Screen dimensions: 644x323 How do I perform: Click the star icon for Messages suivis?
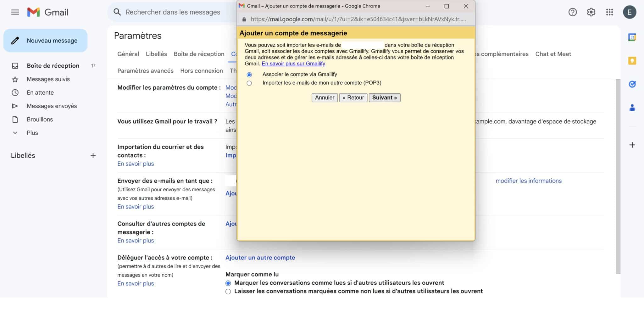pyautogui.click(x=15, y=79)
